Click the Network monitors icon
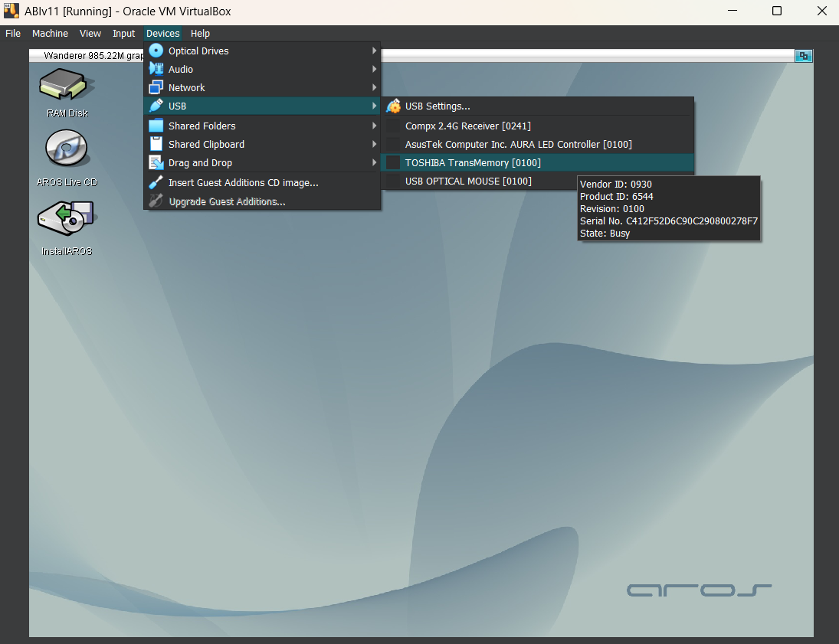The image size is (839, 644). coord(156,87)
